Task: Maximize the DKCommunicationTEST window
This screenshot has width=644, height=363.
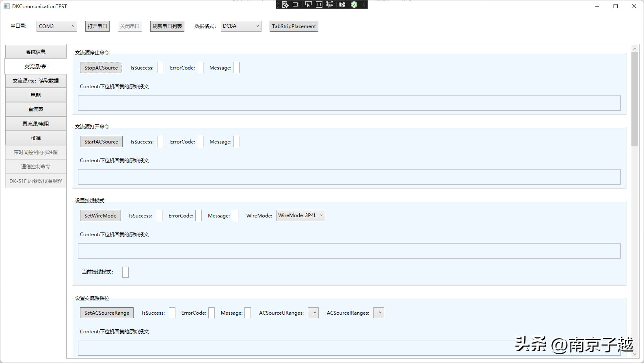Action: point(616,6)
